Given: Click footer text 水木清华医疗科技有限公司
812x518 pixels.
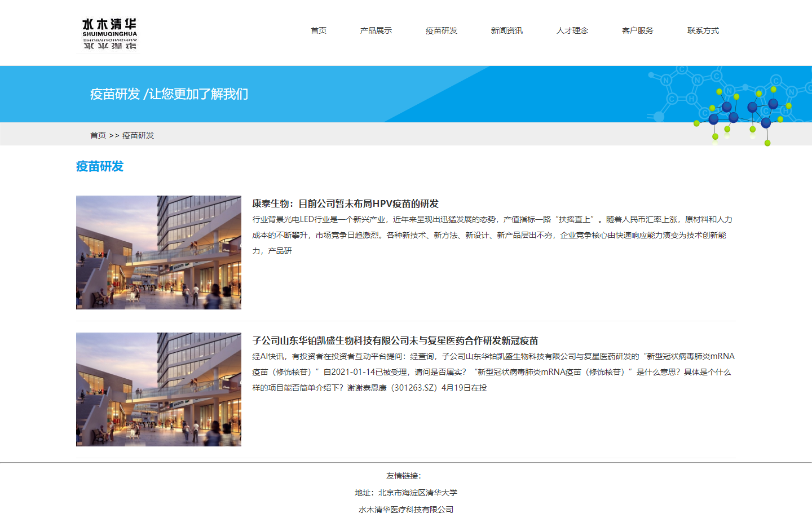Looking at the screenshot, I should click(406, 510).
